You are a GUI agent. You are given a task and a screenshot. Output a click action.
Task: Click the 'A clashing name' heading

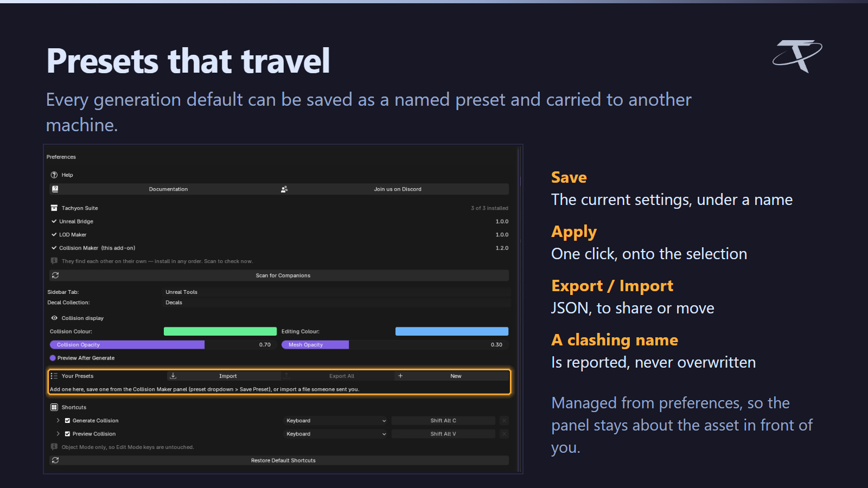[615, 340]
